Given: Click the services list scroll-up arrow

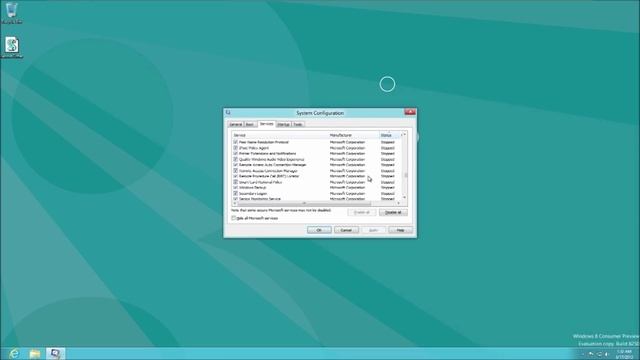Looking at the screenshot, I should pyautogui.click(x=404, y=135).
